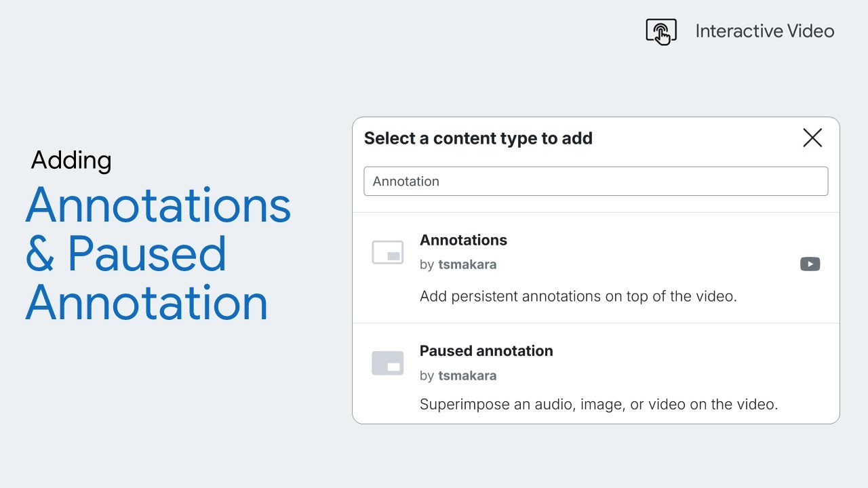The height and width of the screenshot is (488, 868).
Task: Click the word "by" in the Annotations entry
Action: pos(427,264)
